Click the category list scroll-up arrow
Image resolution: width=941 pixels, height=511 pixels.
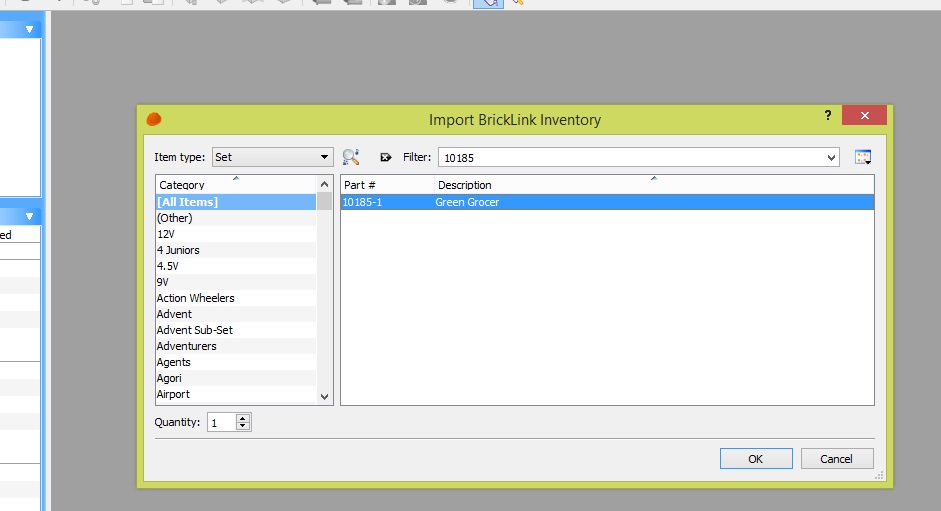pos(325,184)
